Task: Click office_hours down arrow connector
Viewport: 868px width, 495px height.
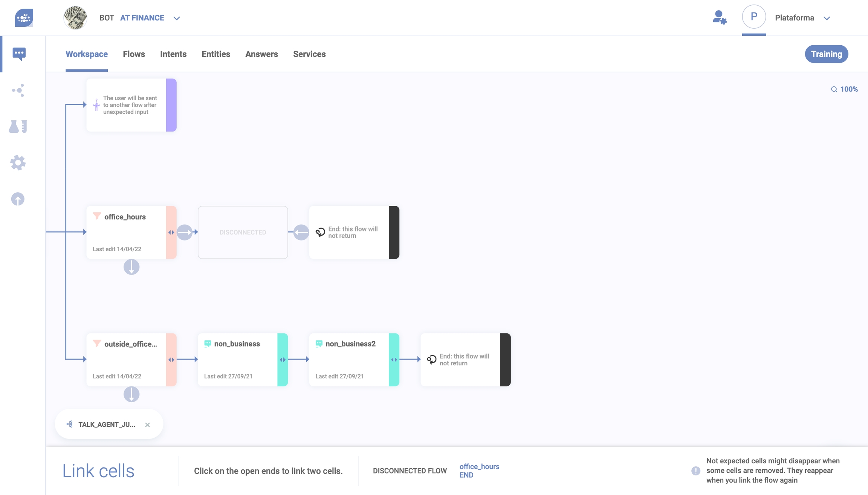Action: [x=131, y=267]
